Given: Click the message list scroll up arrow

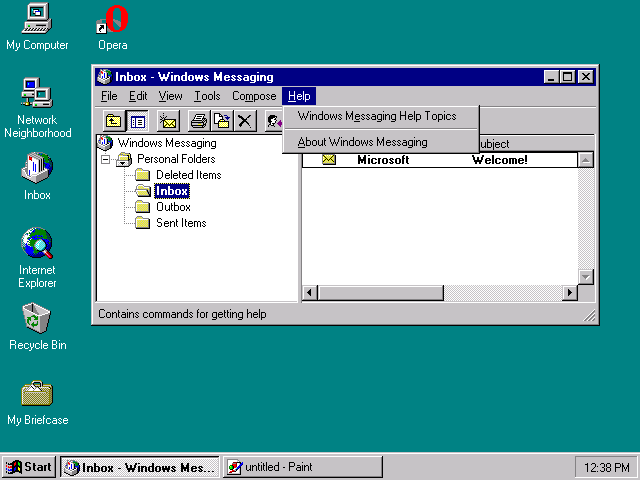Looking at the screenshot, I should click(586, 160).
